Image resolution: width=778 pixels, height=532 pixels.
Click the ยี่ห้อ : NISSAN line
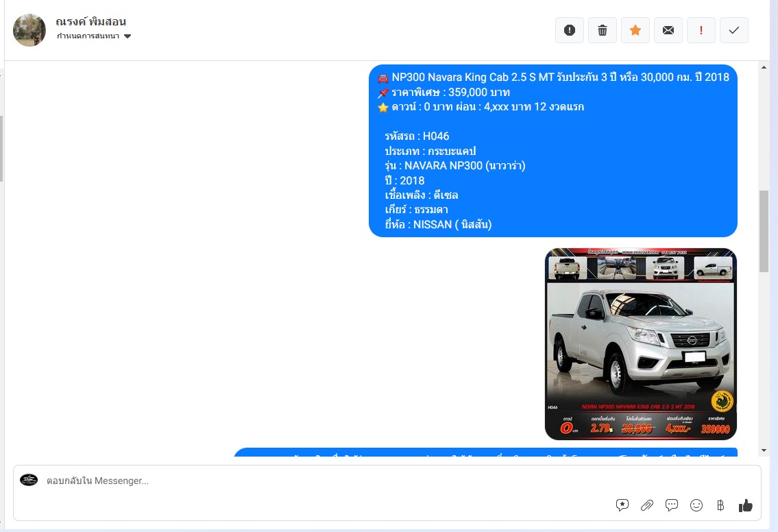438,224
